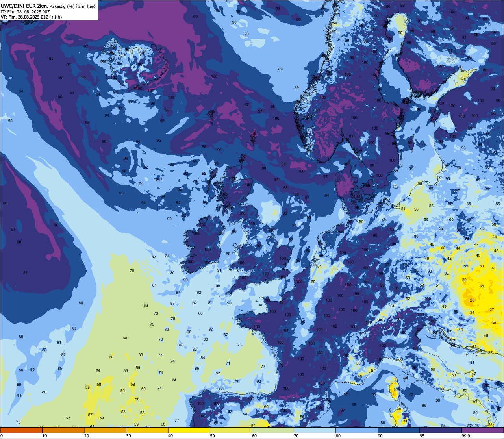
Task: Click the '50' legend scale label
Action: tap(212, 436)
